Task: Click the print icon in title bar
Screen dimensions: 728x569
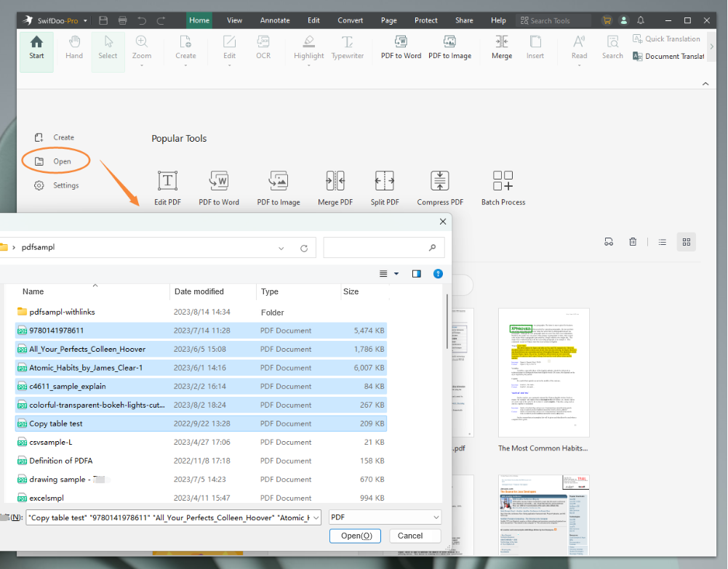Action: point(123,20)
